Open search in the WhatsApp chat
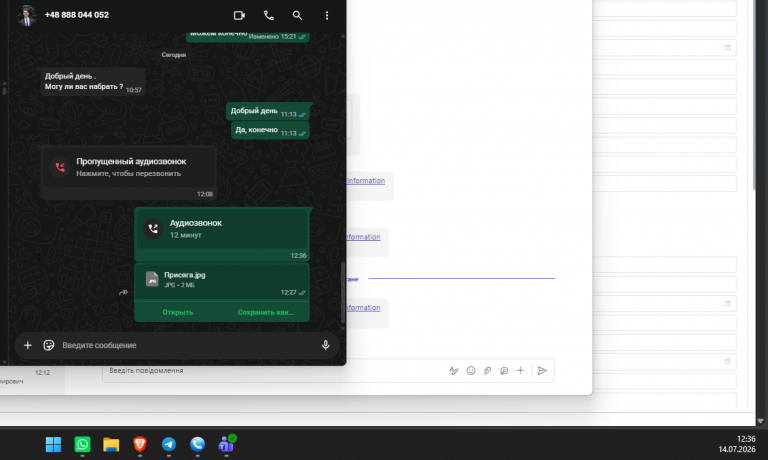This screenshot has width=768, height=460. coord(297,16)
